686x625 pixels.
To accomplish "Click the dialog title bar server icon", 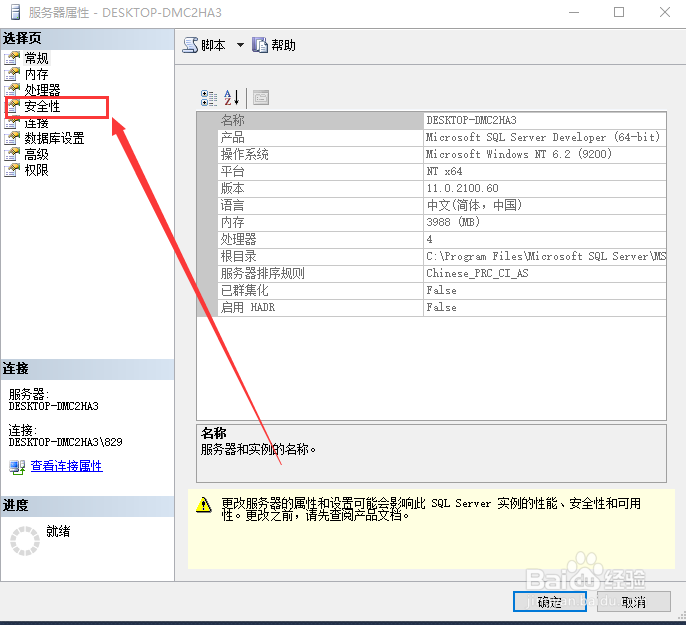I will [15, 13].
